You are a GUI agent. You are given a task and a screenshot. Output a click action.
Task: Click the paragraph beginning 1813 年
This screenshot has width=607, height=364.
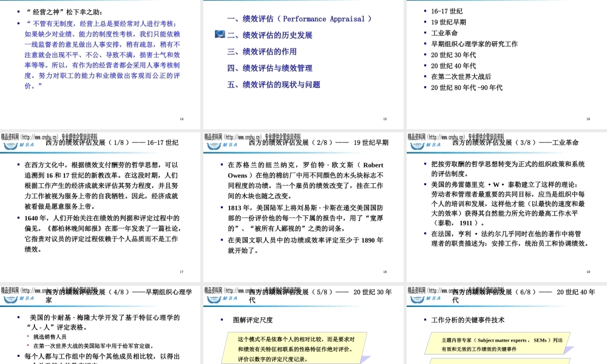point(305,218)
